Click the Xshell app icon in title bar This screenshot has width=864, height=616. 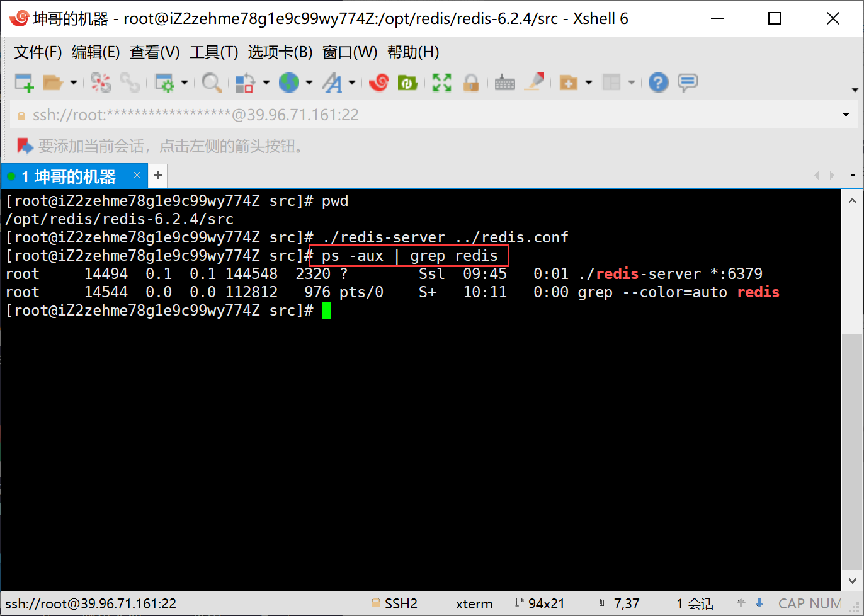coord(20,18)
